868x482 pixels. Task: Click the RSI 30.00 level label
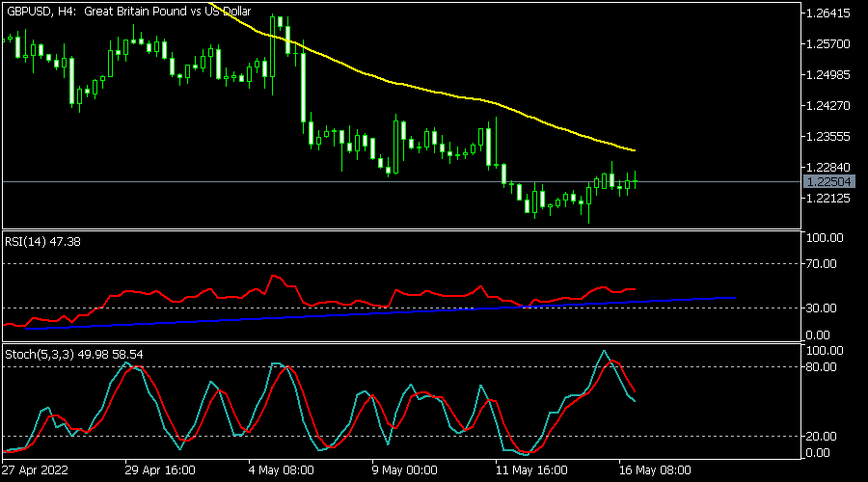(822, 308)
